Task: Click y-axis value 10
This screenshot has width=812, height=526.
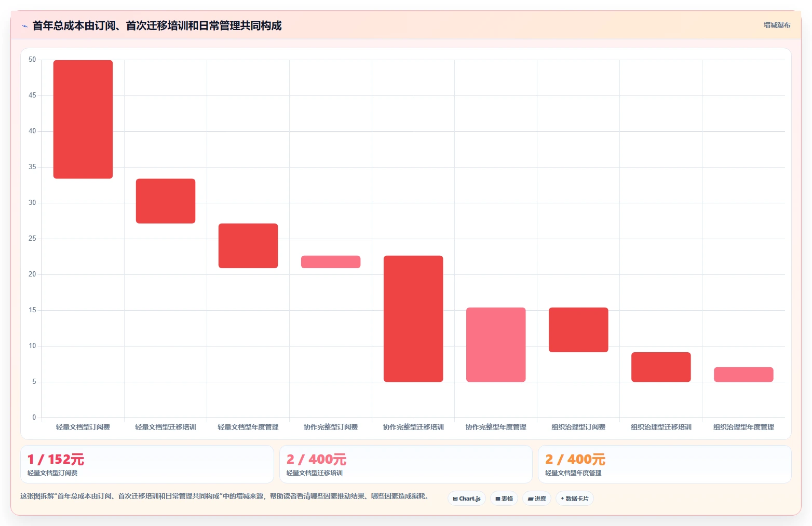Action: pos(32,346)
